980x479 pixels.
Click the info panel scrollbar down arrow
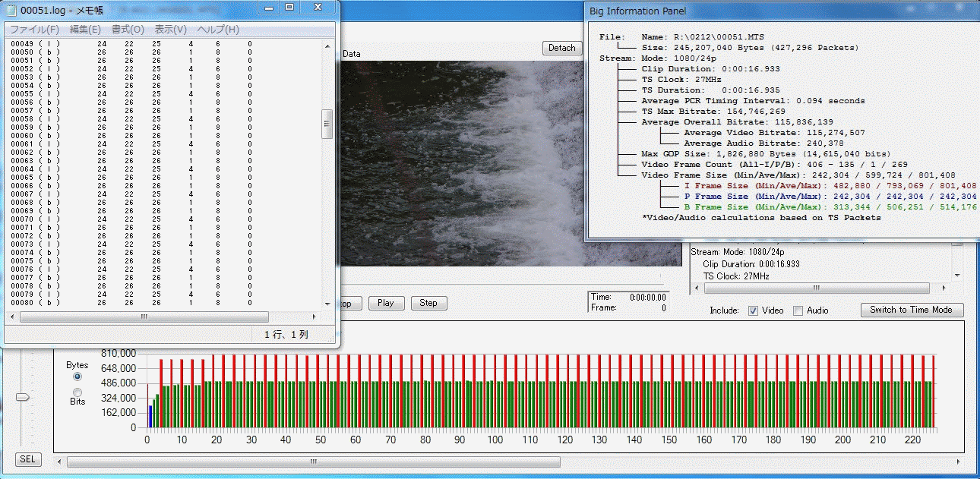(x=957, y=276)
